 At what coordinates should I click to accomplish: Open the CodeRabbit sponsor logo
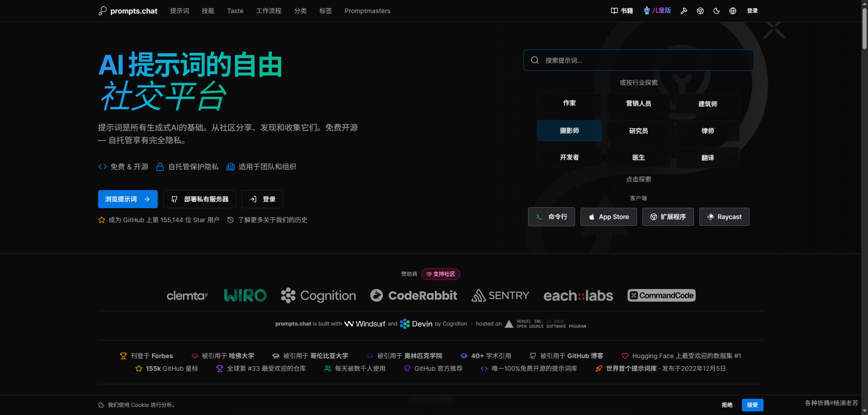coord(414,295)
